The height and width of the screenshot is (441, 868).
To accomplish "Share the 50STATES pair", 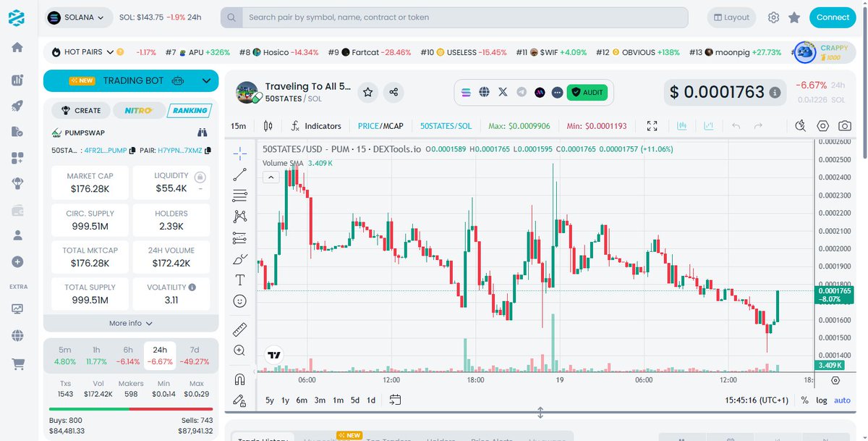I will pos(393,92).
